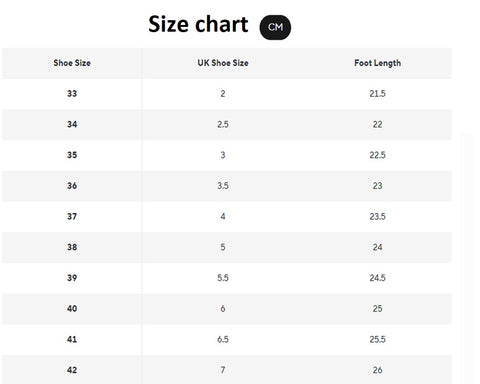Click the Shoe Size column header
This screenshot has width=480, height=384.
coord(72,63)
